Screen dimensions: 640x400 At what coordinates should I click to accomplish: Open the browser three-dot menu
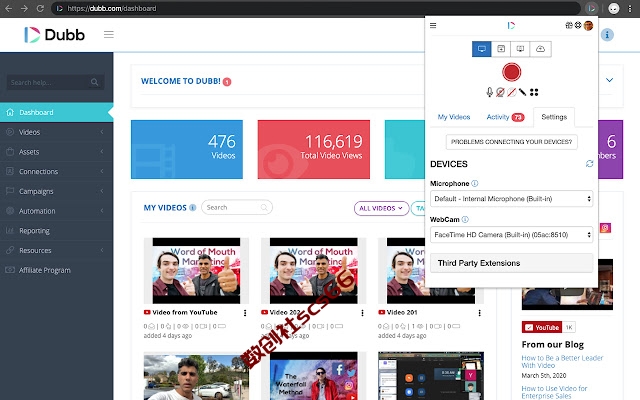tap(631, 8)
